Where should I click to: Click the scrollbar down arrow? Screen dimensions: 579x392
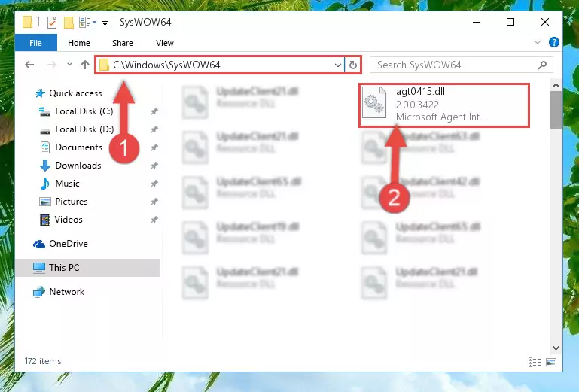pos(556,348)
